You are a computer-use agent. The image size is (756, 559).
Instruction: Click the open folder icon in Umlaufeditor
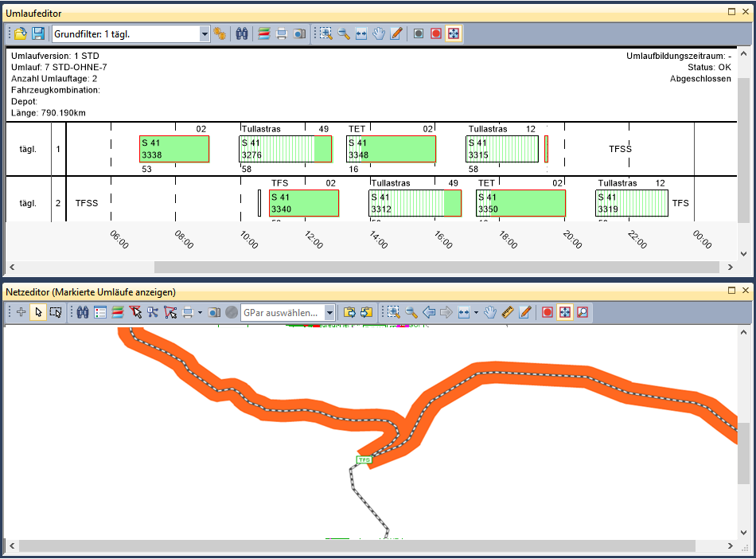(21, 33)
